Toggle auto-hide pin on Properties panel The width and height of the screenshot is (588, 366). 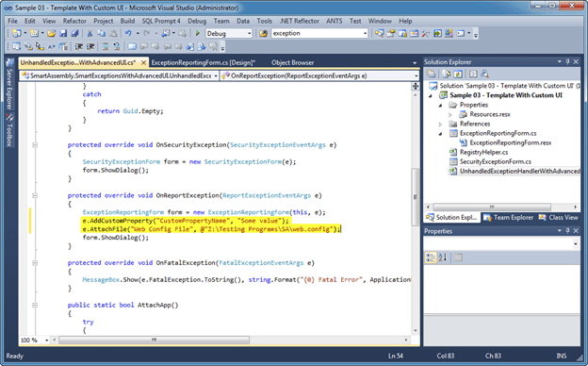click(x=568, y=230)
